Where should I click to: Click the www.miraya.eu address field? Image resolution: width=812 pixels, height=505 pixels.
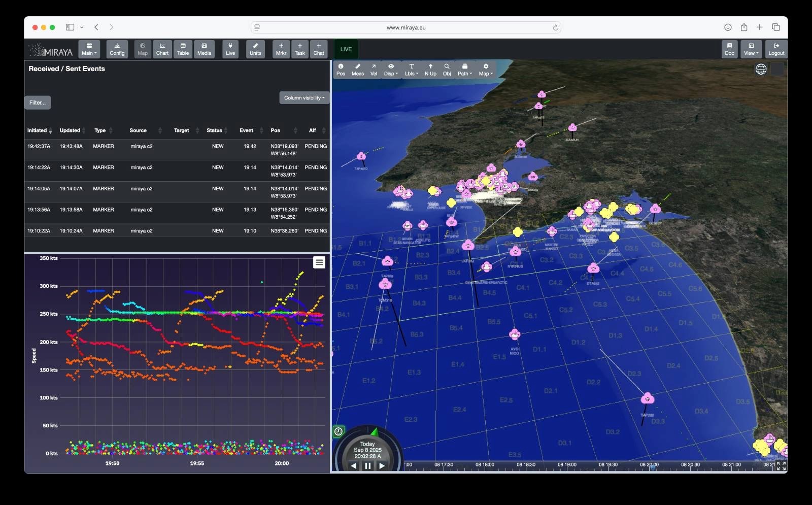(406, 27)
